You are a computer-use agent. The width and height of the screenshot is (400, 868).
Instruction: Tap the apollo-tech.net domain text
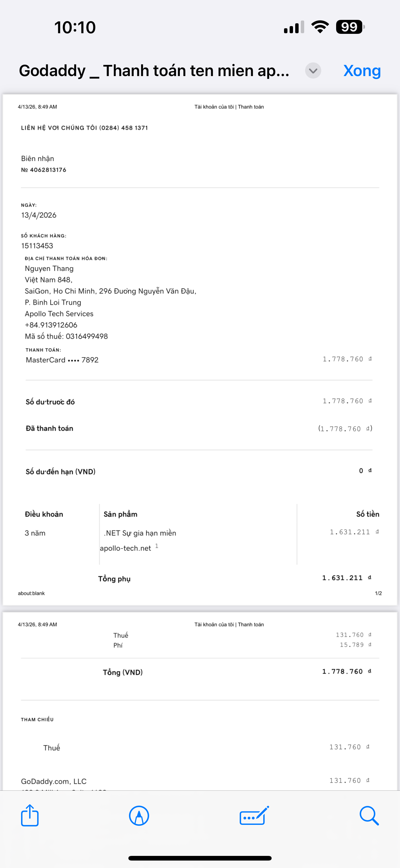[x=125, y=548]
